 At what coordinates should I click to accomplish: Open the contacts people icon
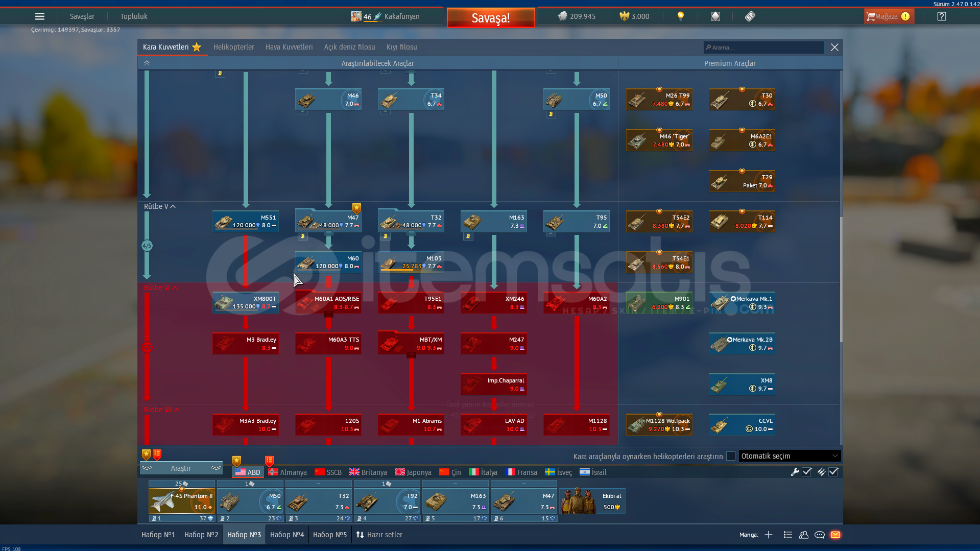(803, 535)
